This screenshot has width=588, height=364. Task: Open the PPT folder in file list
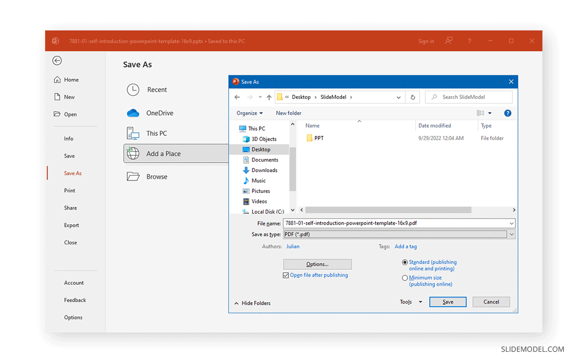[318, 138]
